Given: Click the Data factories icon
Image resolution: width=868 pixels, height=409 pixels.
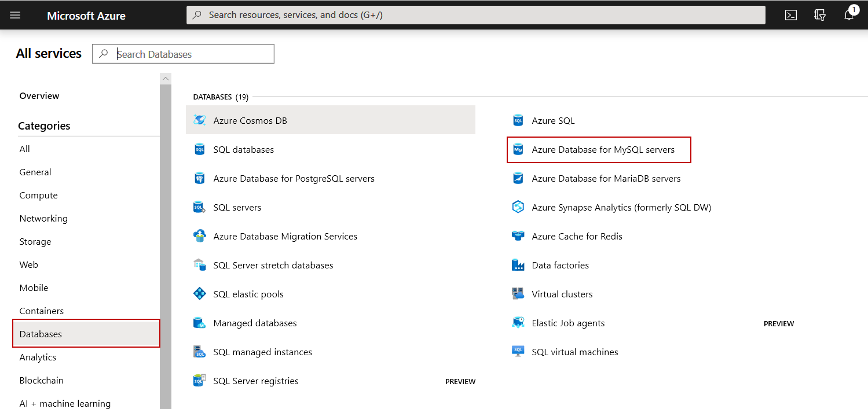Looking at the screenshot, I should click(x=518, y=265).
